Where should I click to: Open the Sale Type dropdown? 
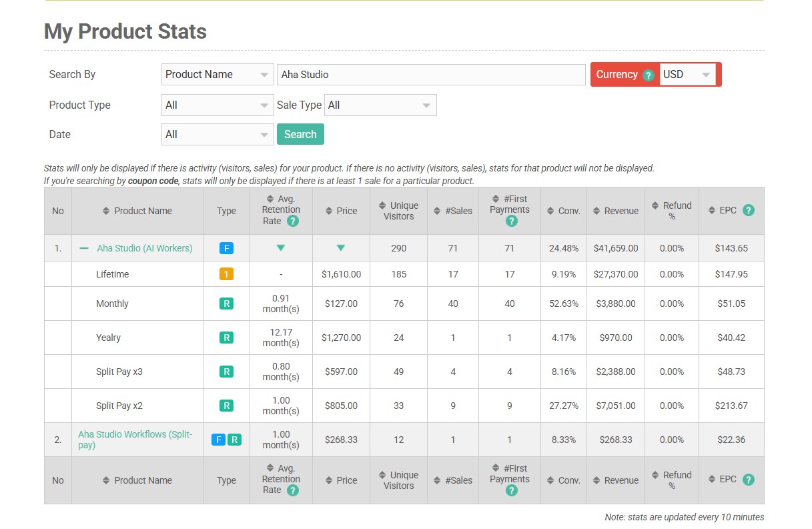click(380, 105)
